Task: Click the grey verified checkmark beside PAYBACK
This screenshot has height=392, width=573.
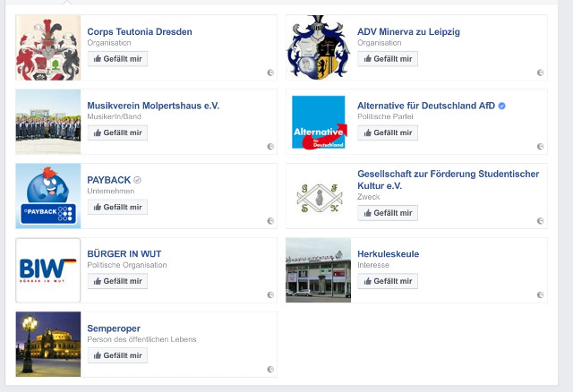Action: (x=137, y=180)
